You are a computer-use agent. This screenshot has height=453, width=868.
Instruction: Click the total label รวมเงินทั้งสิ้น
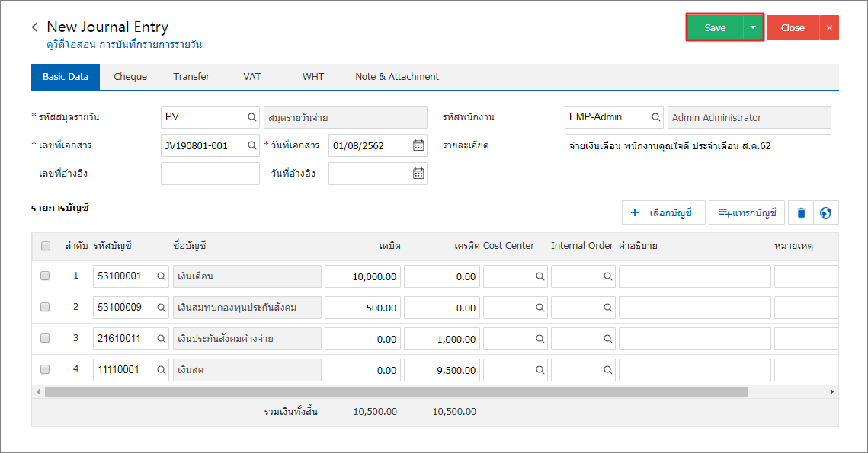pos(290,412)
